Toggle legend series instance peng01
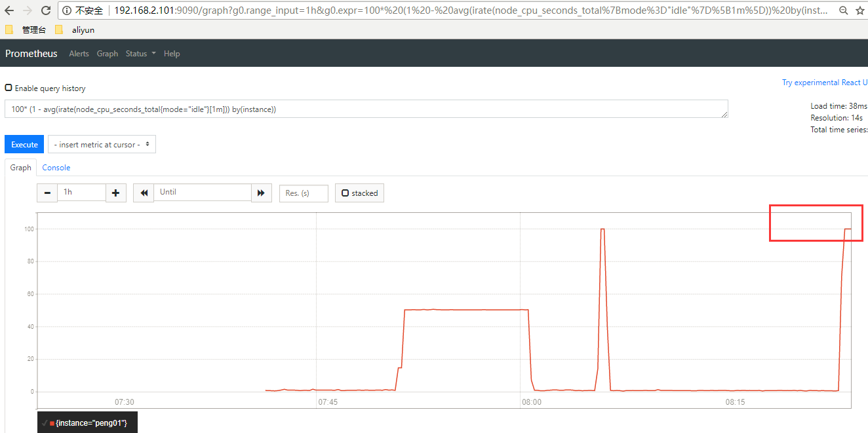This screenshot has height=433, width=868. (87, 423)
